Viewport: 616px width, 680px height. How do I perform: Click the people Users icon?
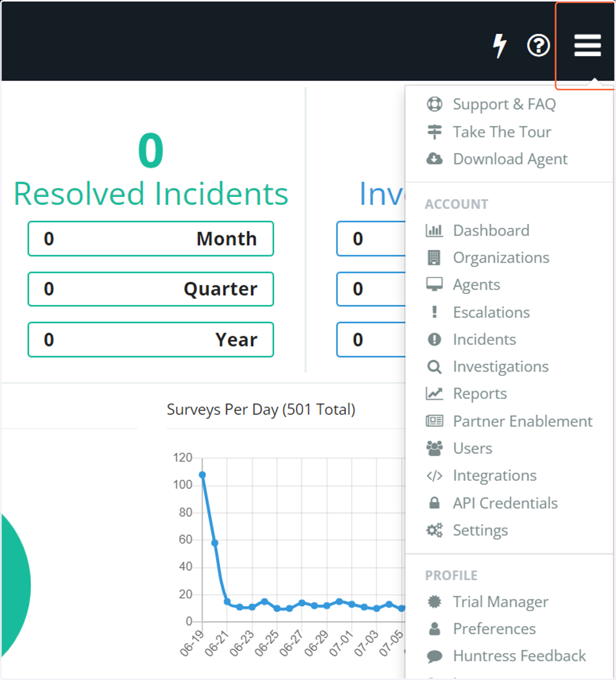(x=434, y=449)
